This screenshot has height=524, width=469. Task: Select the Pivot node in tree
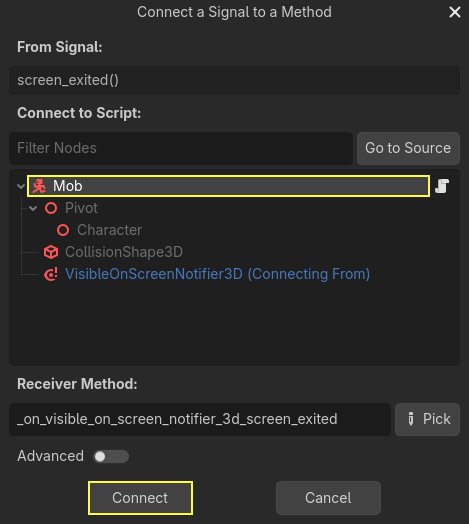pyautogui.click(x=81, y=208)
